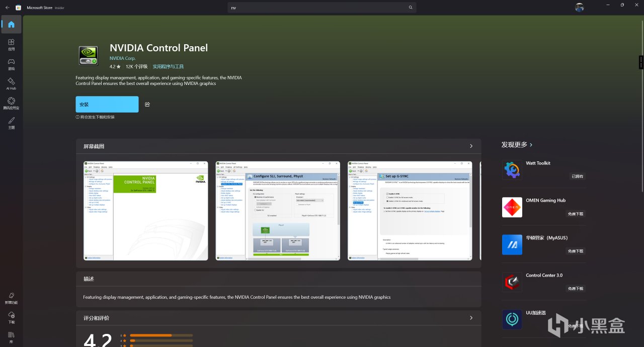Click the NVIDIA Control Panel app icon
The image size is (644, 347).
pyautogui.click(x=88, y=55)
